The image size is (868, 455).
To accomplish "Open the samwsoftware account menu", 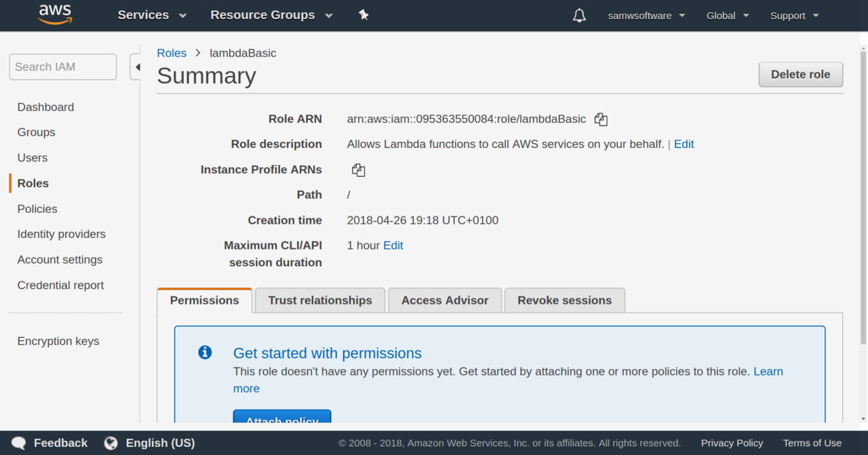I will tap(646, 16).
